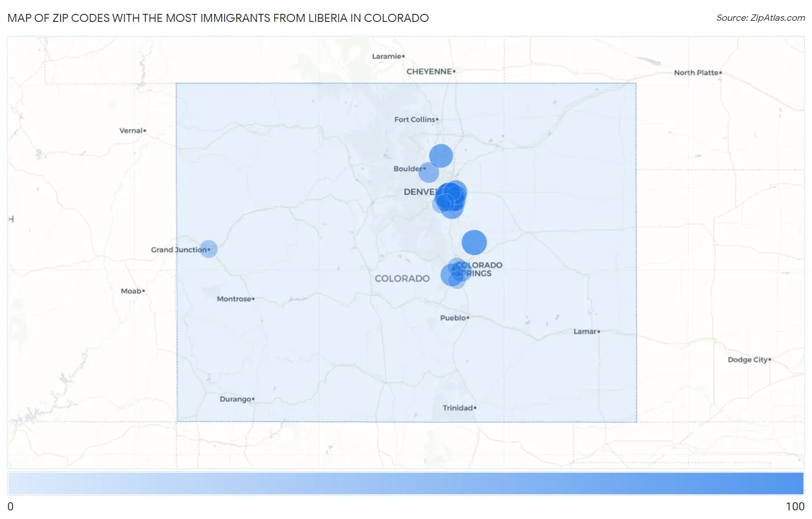Click the Laramie label
812x519 pixels.
(x=388, y=56)
